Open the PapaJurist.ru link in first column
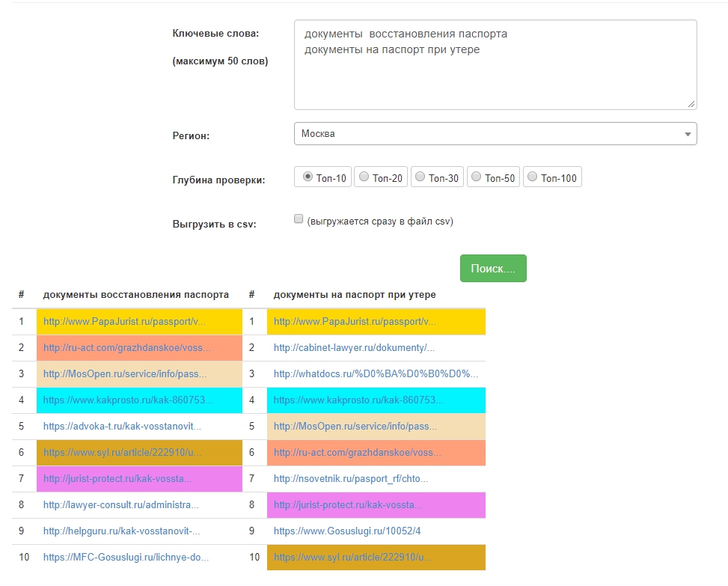Image resolution: width=728 pixels, height=586 pixels. coord(123,322)
